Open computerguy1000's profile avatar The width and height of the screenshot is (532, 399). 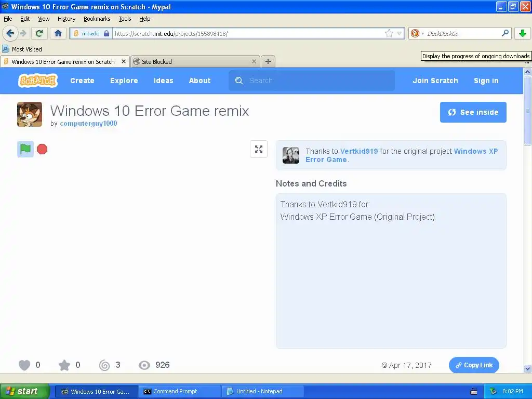click(30, 114)
